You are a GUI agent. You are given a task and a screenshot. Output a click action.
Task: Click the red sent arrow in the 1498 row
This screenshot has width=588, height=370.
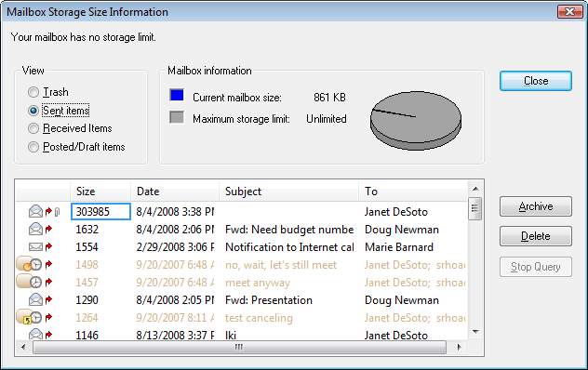[48, 265]
